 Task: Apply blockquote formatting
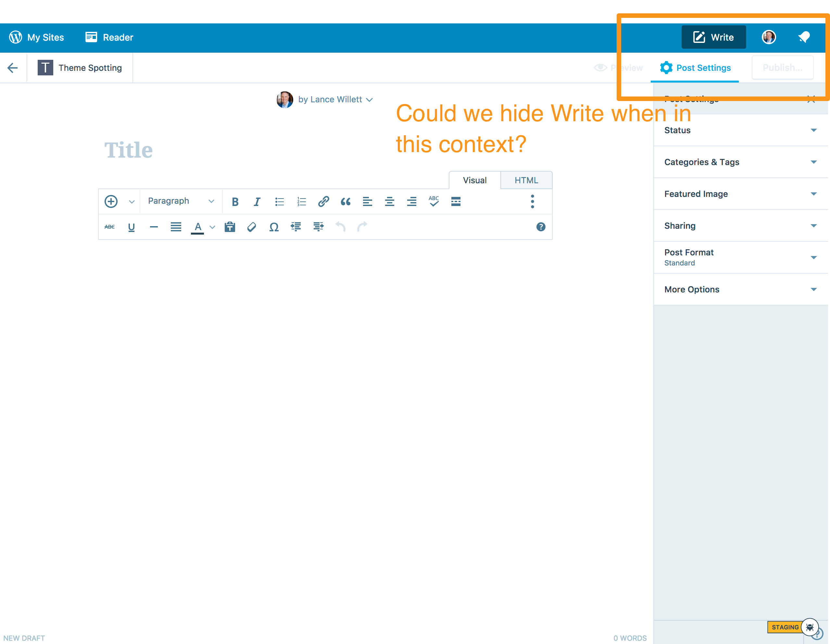click(x=346, y=201)
